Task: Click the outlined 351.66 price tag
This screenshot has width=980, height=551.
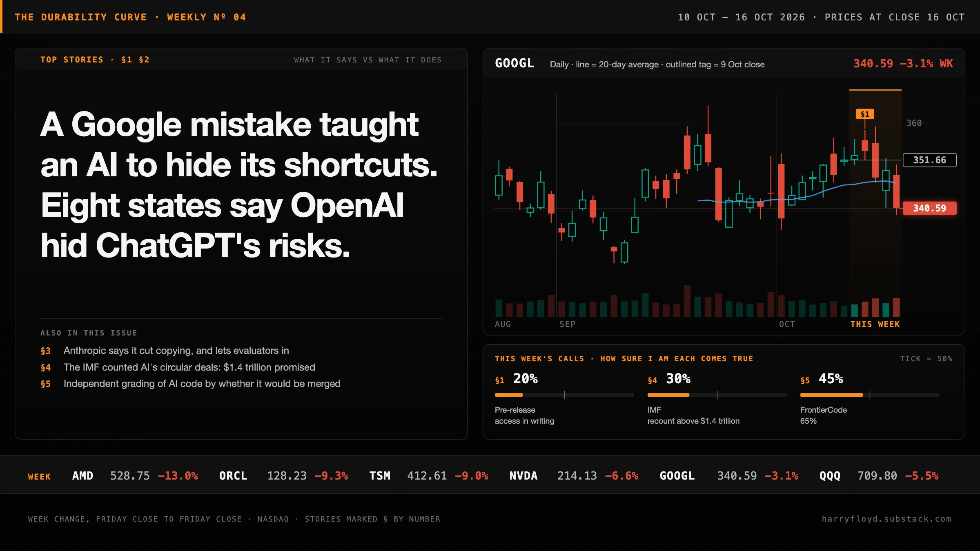Action: pyautogui.click(x=929, y=160)
